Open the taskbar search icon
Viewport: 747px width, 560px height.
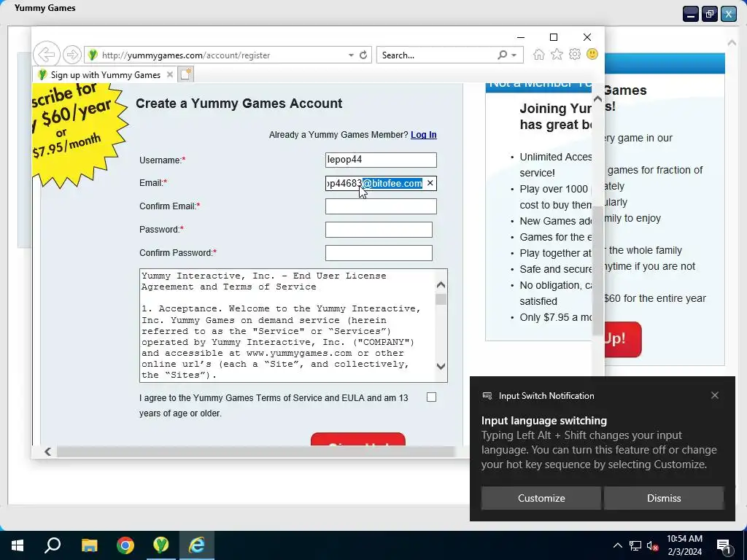pyautogui.click(x=53, y=545)
